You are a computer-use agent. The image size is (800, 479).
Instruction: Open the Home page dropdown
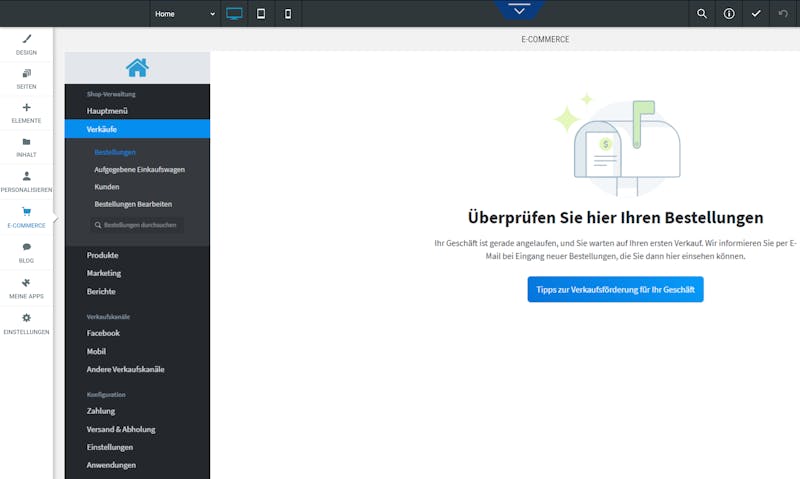(185, 14)
